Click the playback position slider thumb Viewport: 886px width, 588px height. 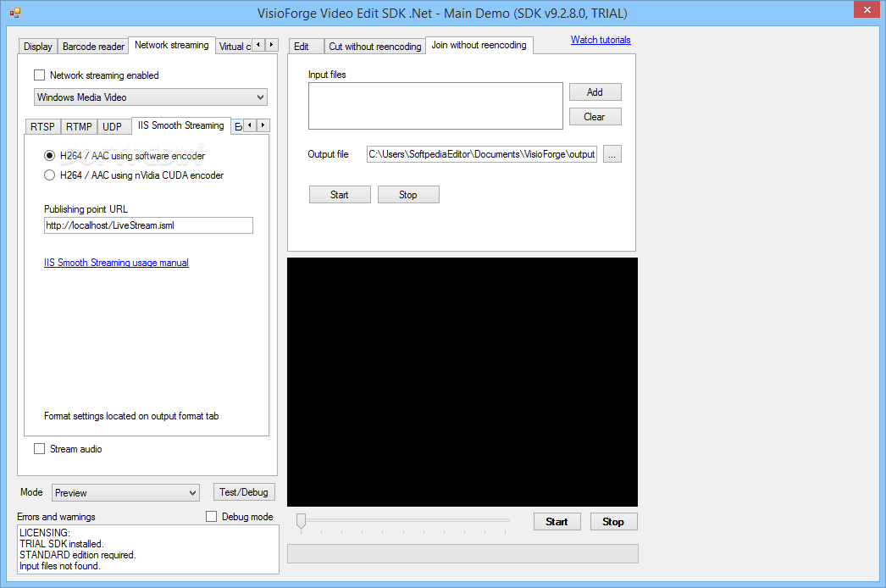pyautogui.click(x=302, y=521)
